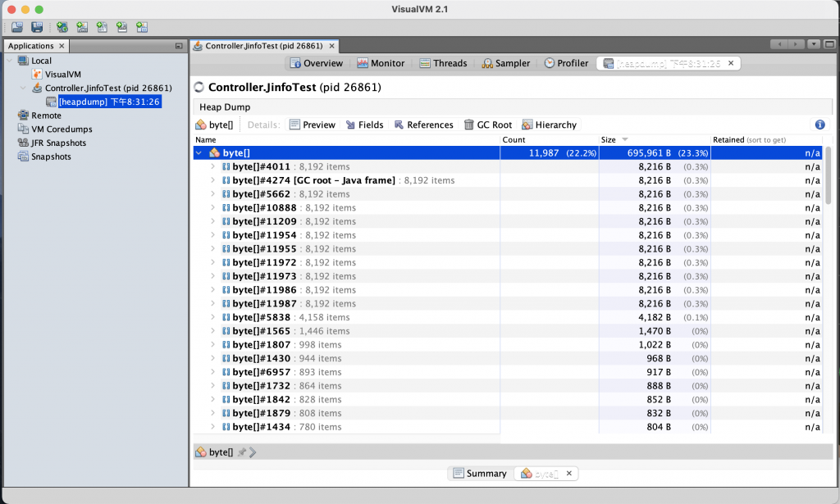The image size is (840, 504).
Task: Expand byte[]#5662 instance
Action: (x=212, y=194)
